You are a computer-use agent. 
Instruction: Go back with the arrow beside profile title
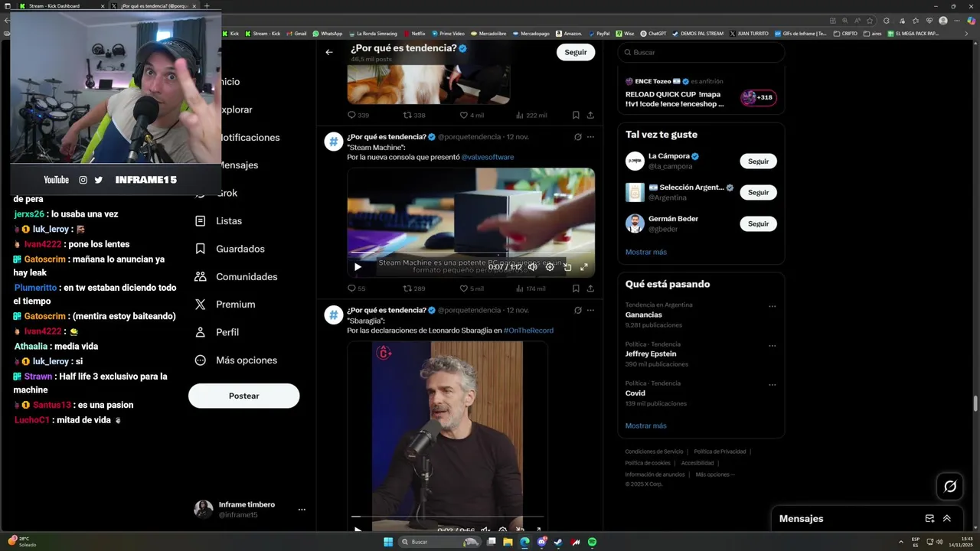coord(328,52)
